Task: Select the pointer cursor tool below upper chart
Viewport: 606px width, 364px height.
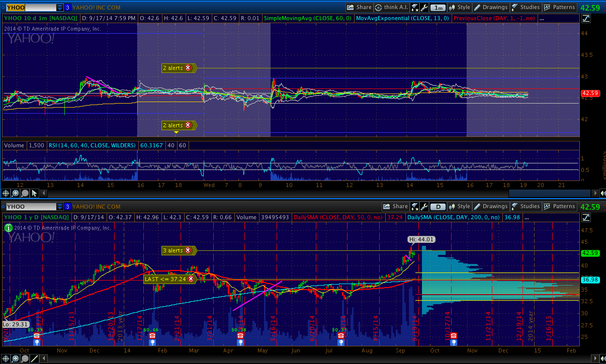Action: pos(34,193)
